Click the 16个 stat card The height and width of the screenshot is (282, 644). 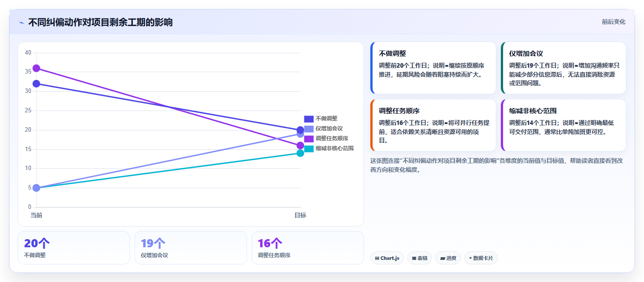pyautogui.click(x=308, y=248)
